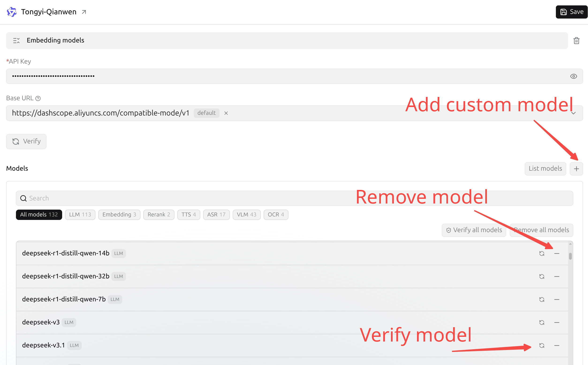Focus the API Key input field

294,76
